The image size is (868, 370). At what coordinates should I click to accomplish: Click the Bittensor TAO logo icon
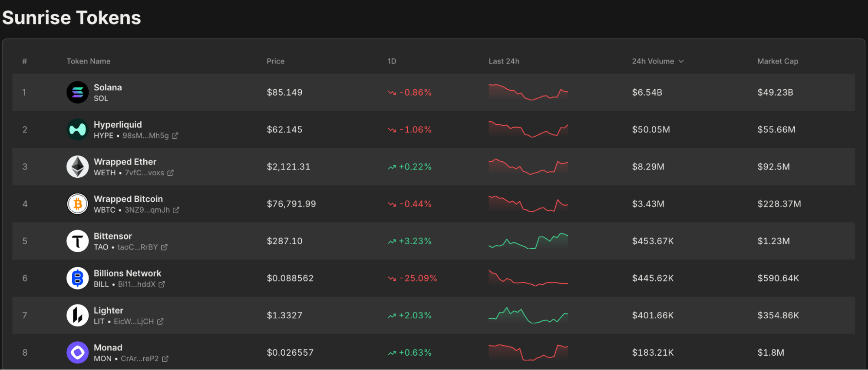[78, 241]
